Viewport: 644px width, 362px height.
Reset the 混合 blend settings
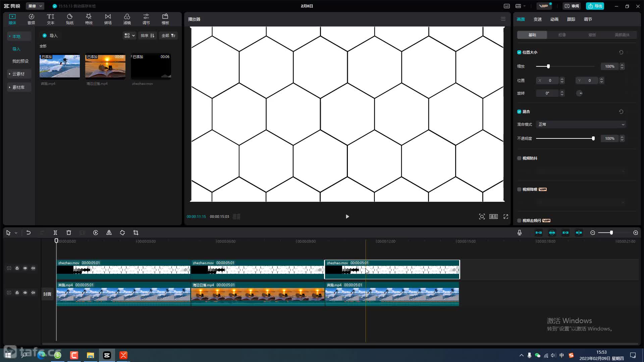(x=621, y=112)
